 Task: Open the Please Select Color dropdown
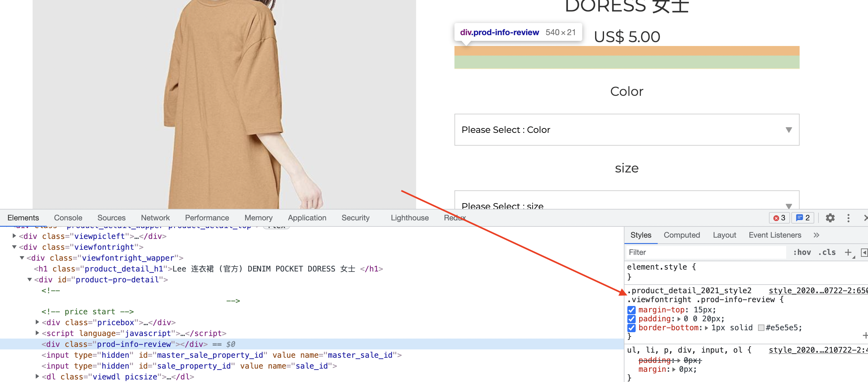(626, 130)
